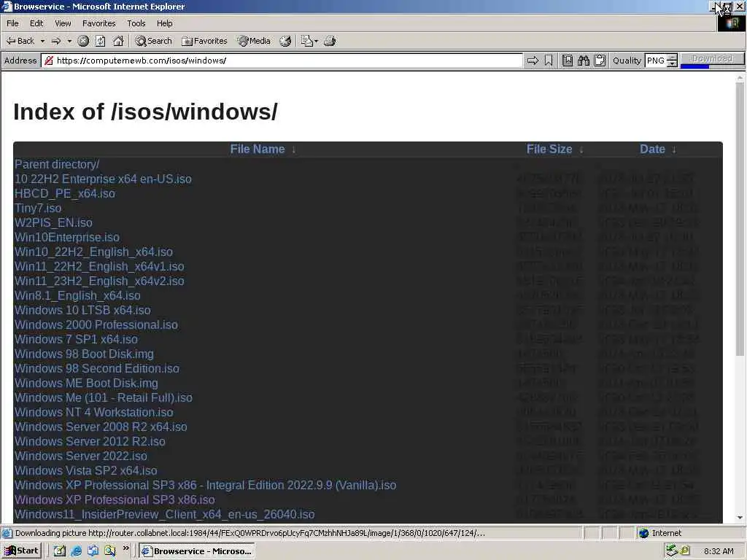Viewport: 747px width, 560px height.
Task: Click the Forward arrow button
Action: click(x=55, y=41)
